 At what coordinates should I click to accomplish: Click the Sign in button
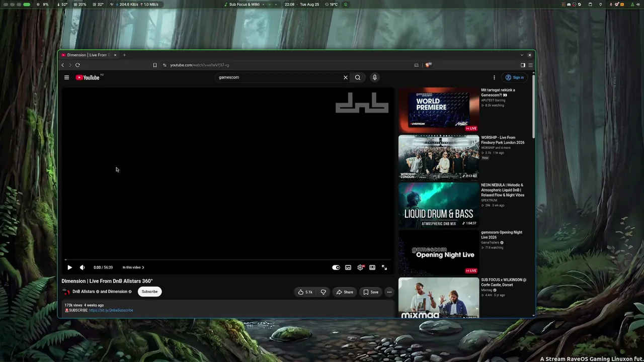pos(515,77)
